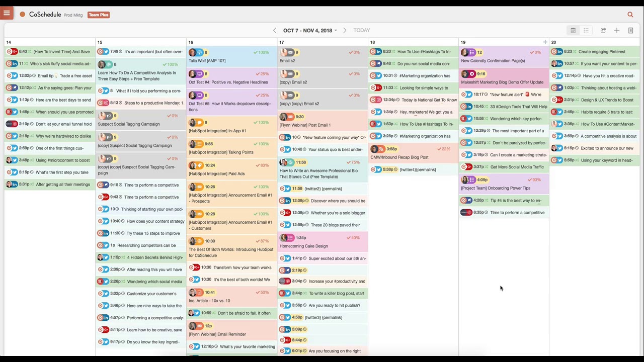This screenshot has height=362, width=644.
Task: Click the CoSchedule logo icon
Action: tap(23, 15)
